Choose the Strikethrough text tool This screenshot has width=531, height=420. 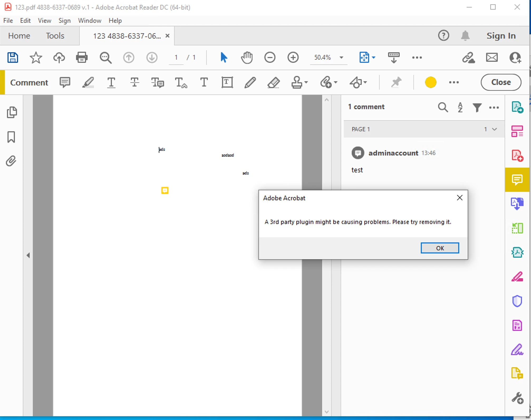(x=134, y=82)
